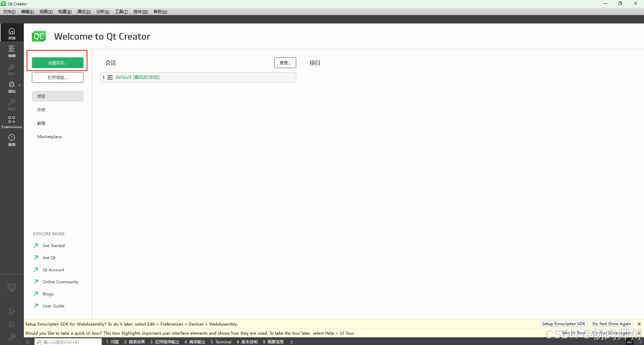Open the Help (帮助) mode
Screen dimensions: 644x345
pyautogui.click(x=12, y=140)
